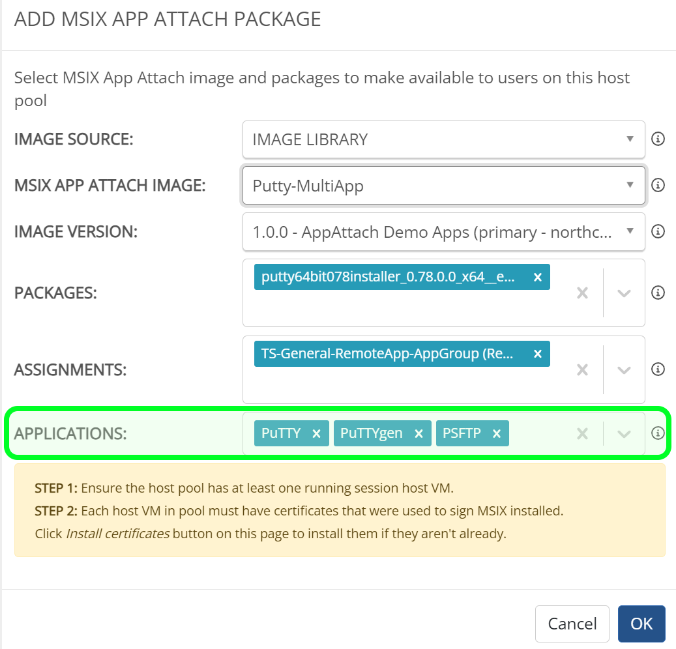676x649 pixels.
Task: Click info icon beside MSIX App Attach Image
Action: (658, 185)
